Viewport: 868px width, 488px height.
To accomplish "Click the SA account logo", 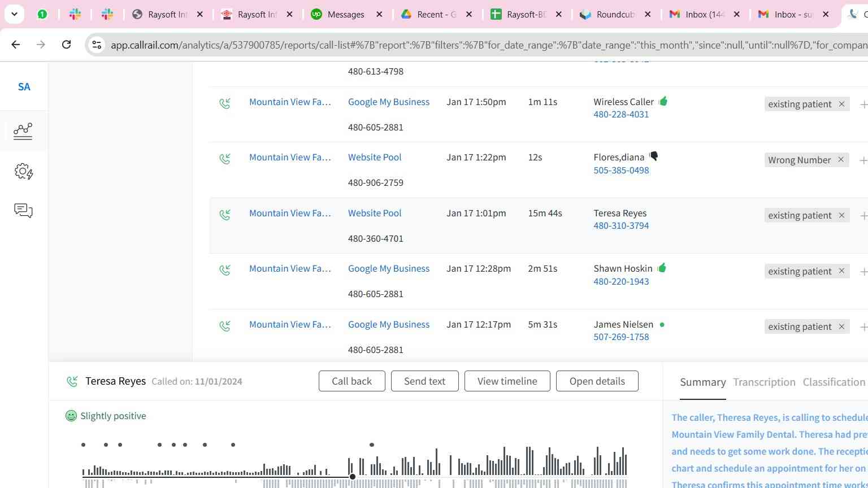I will 24,87.
